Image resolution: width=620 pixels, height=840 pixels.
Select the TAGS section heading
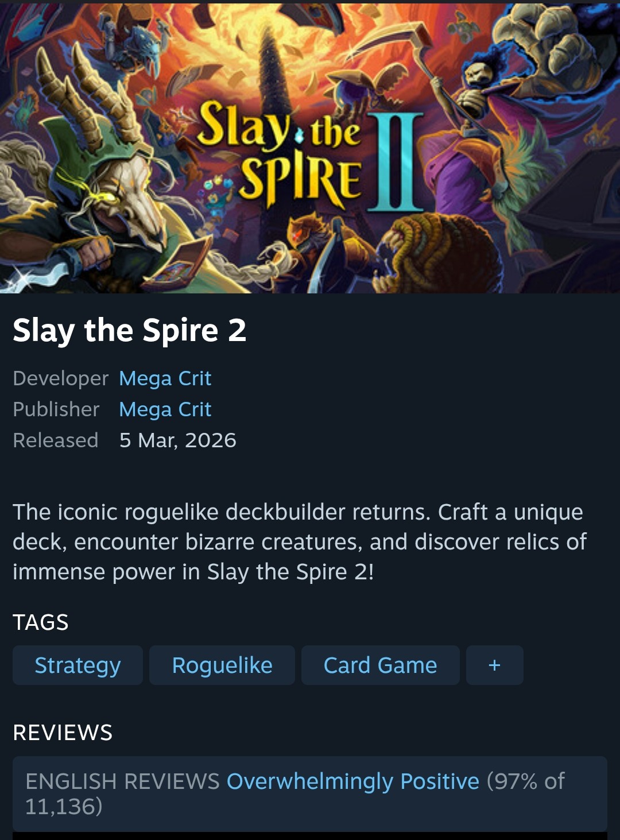tap(41, 622)
